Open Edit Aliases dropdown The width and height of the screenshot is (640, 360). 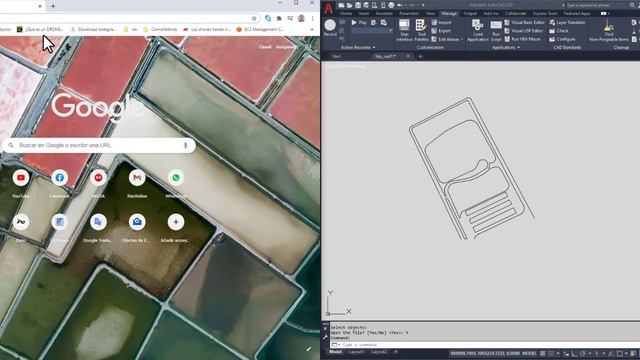(x=447, y=39)
